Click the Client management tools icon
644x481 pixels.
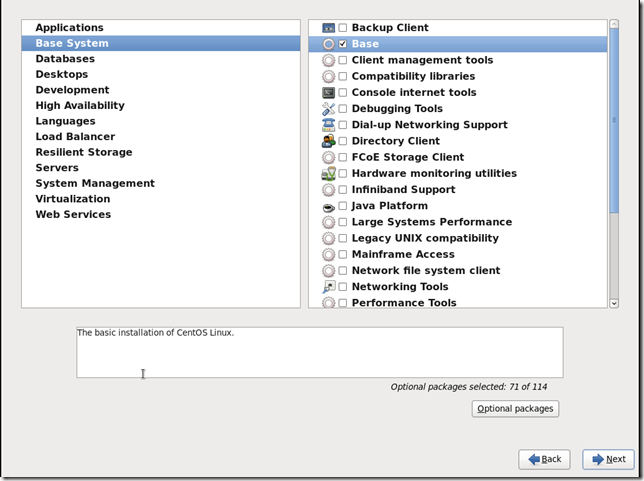[329, 60]
